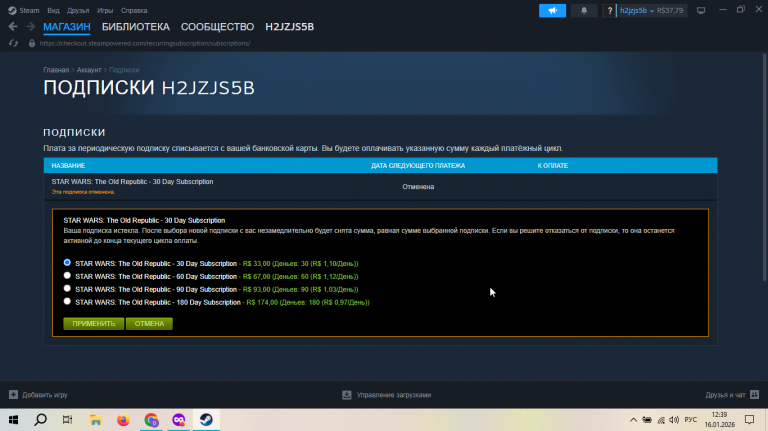Click the Добавить игру plus icon

pos(13,395)
